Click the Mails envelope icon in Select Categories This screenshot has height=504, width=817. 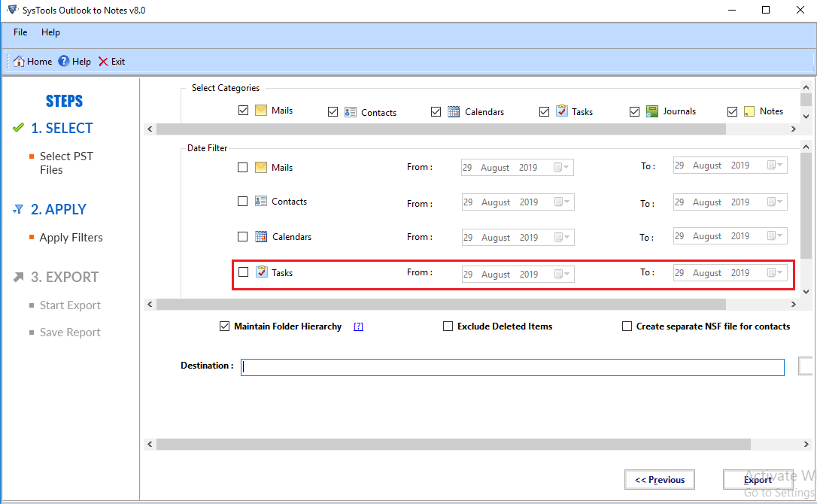[x=261, y=110]
